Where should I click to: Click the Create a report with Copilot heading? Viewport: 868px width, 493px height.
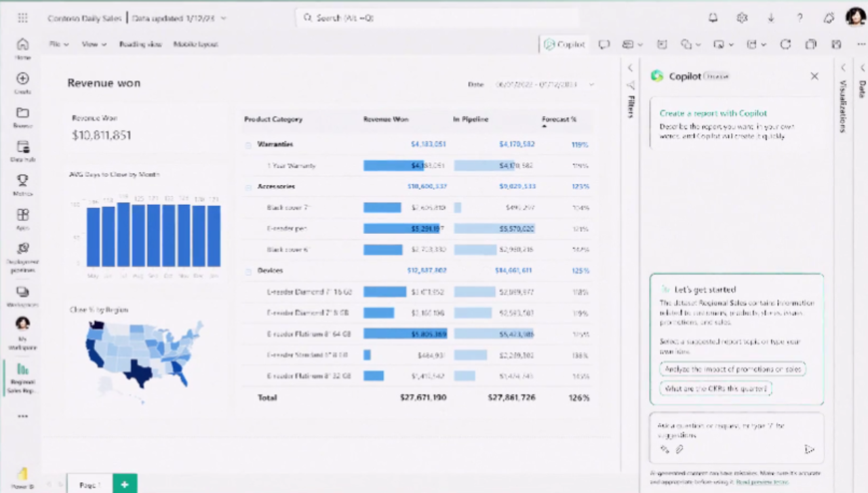point(713,113)
